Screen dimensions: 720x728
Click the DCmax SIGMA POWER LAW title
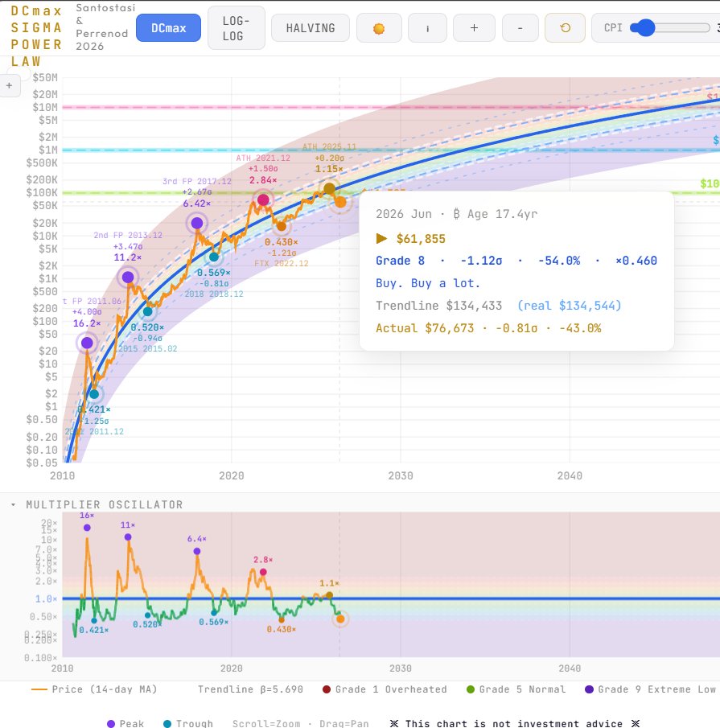pos(36,36)
